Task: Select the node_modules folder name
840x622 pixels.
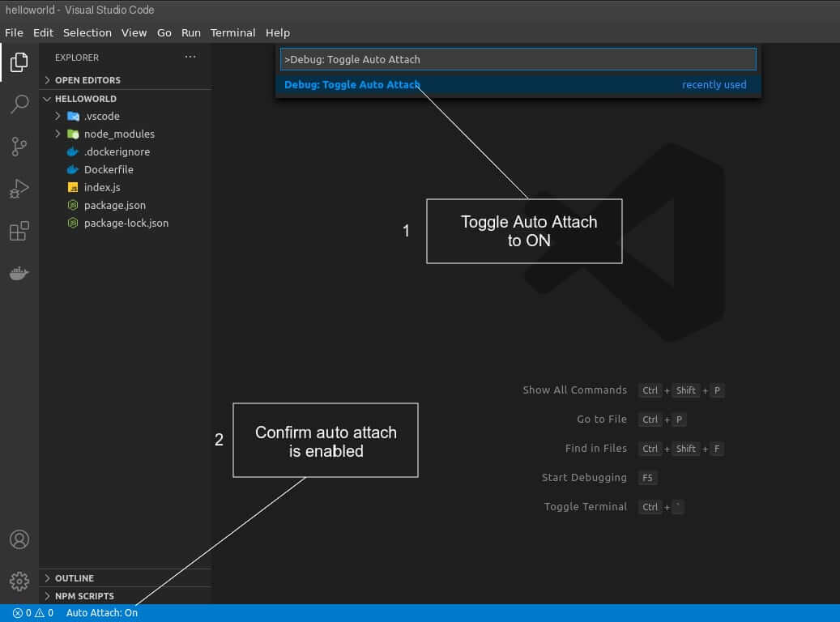Action: [x=119, y=134]
